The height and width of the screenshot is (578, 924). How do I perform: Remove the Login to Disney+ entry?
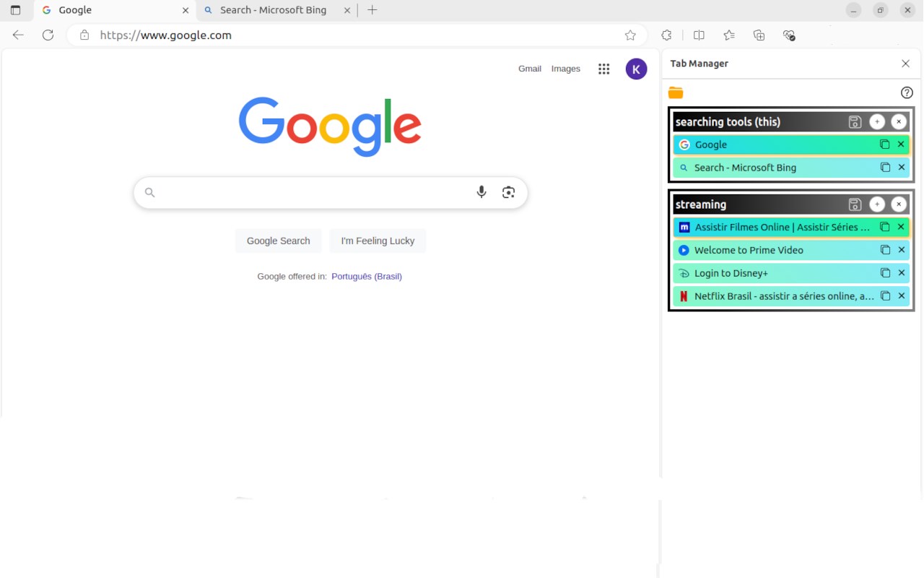tap(901, 273)
